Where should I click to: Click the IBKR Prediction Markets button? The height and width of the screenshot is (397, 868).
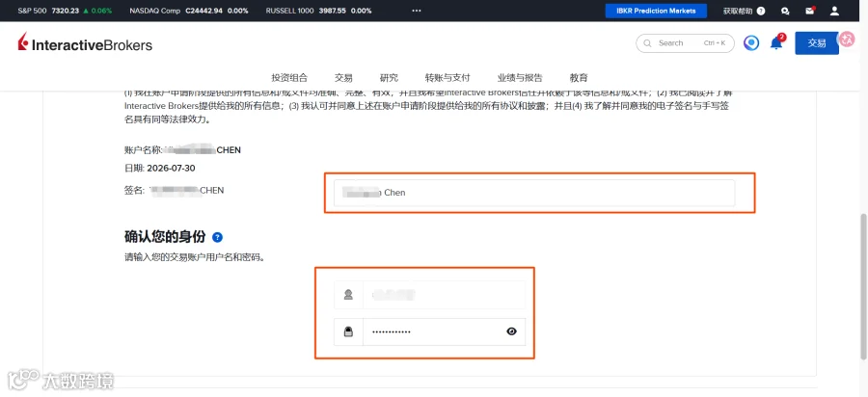[656, 11]
